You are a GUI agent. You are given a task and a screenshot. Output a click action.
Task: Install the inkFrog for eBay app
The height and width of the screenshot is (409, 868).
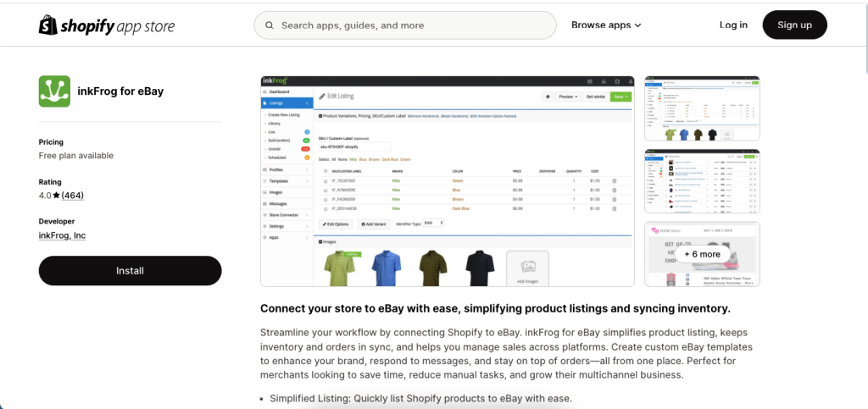point(130,271)
